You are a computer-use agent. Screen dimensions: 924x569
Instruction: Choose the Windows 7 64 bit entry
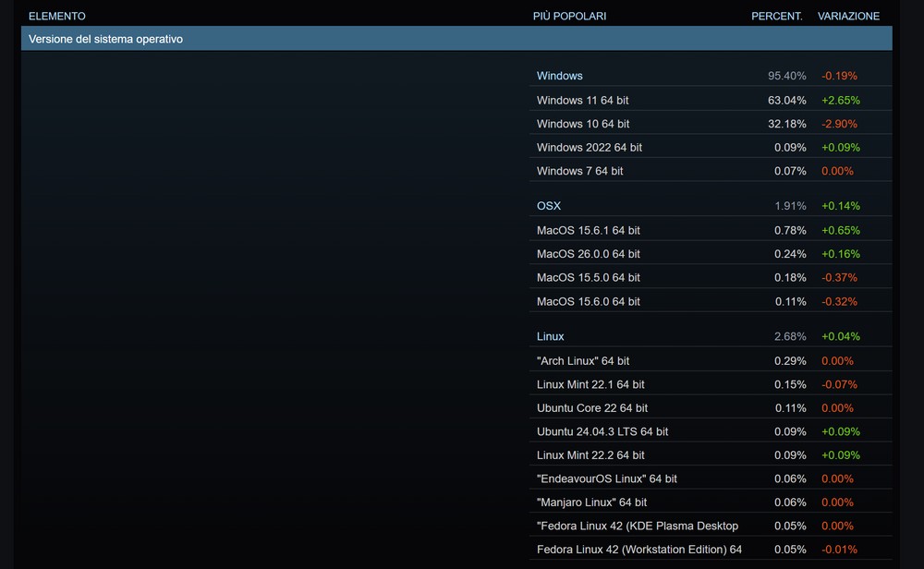click(580, 171)
